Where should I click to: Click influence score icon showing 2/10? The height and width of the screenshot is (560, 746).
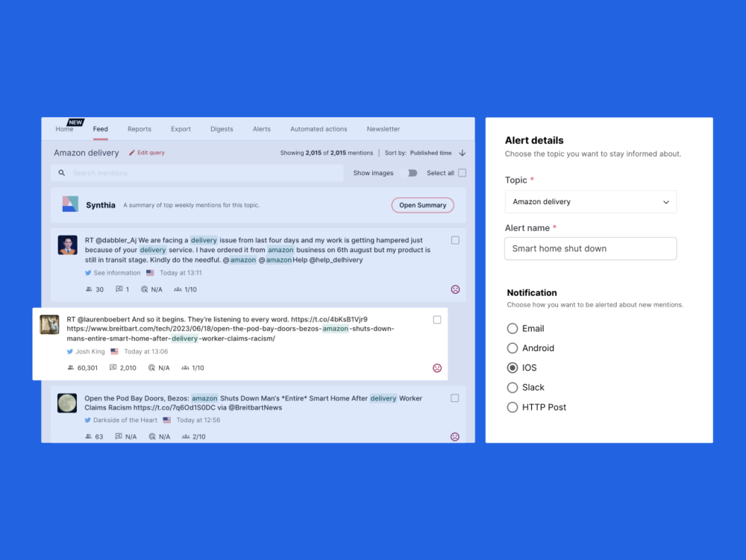pos(186,436)
